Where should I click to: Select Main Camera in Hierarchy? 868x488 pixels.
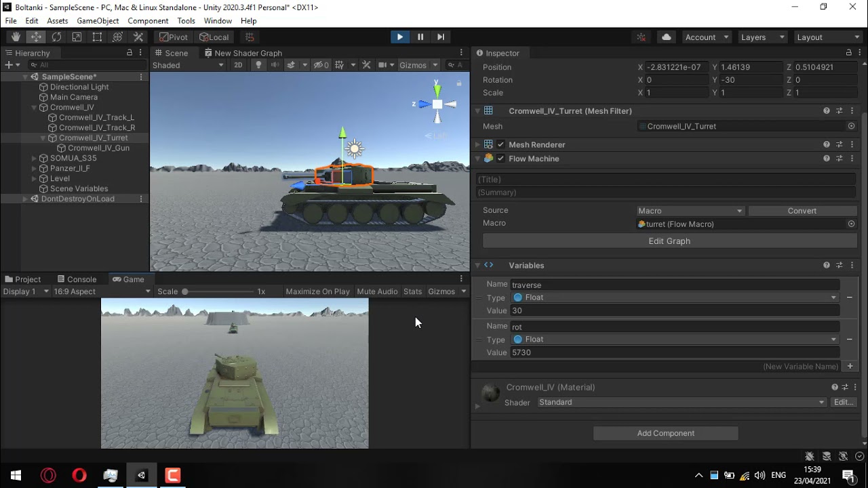73,97
